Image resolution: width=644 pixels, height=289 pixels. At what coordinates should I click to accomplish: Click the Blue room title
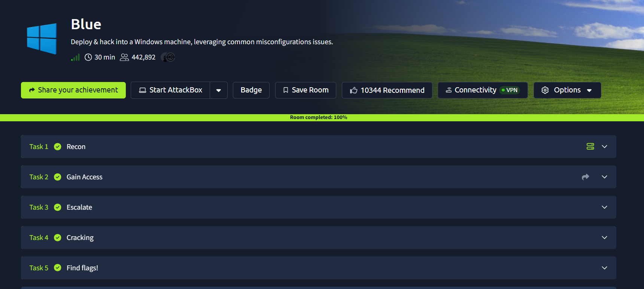[x=86, y=24]
